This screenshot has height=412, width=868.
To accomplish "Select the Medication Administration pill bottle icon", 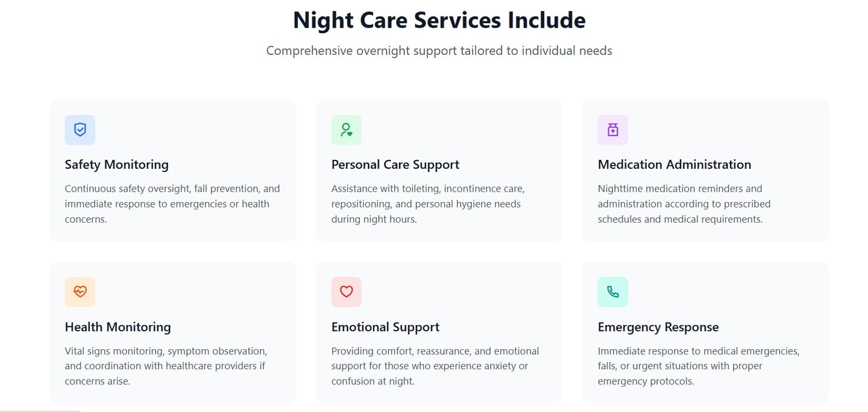I will click(x=612, y=130).
